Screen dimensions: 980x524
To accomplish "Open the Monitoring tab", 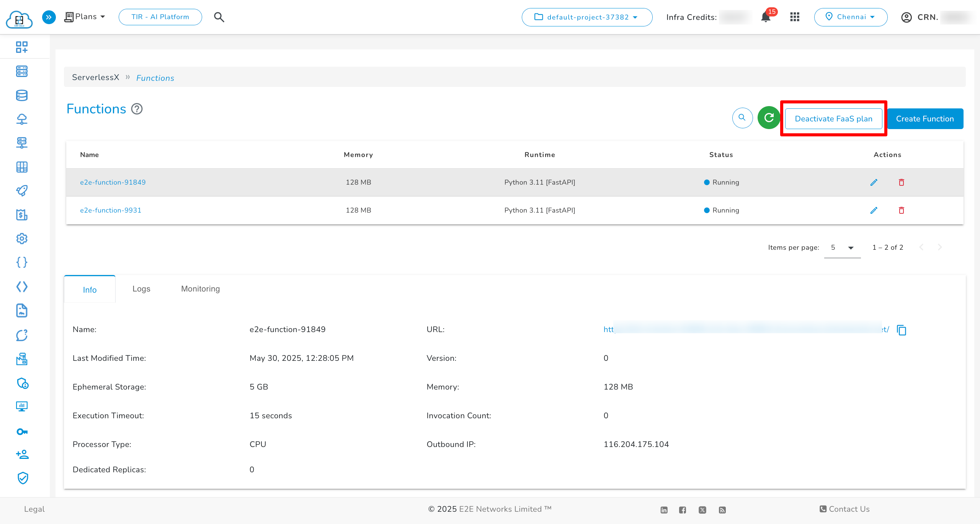I will point(200,289).
